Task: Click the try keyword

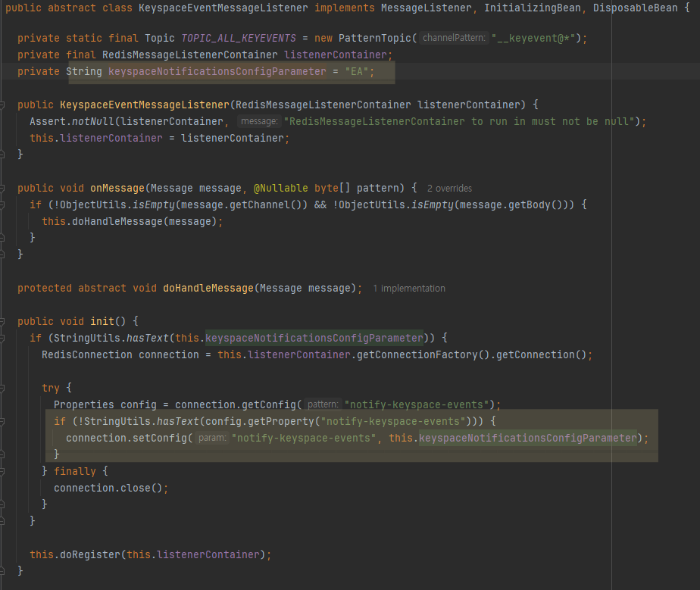Action: click(51, 388)
